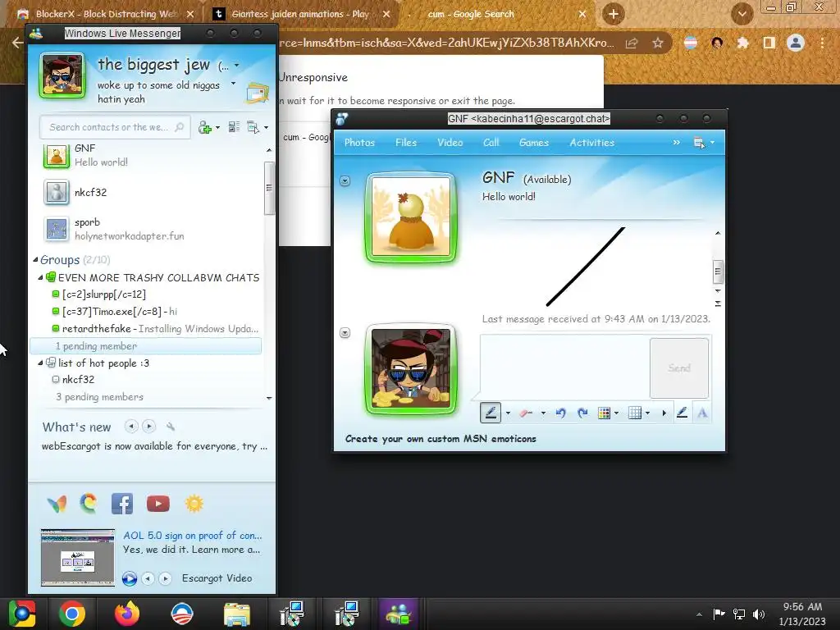Click your own avatar in chat window
Screen dimensions: 840x630
coord(411,369)
